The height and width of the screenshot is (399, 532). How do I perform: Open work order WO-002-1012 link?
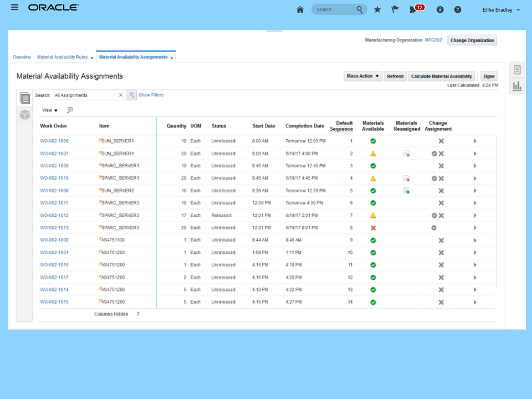pyautogui.click(x=54, y=216)
